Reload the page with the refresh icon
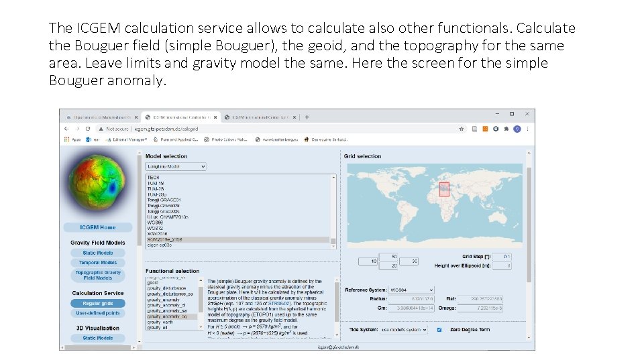This screenshot has width=644, height=362. (87, 129)
